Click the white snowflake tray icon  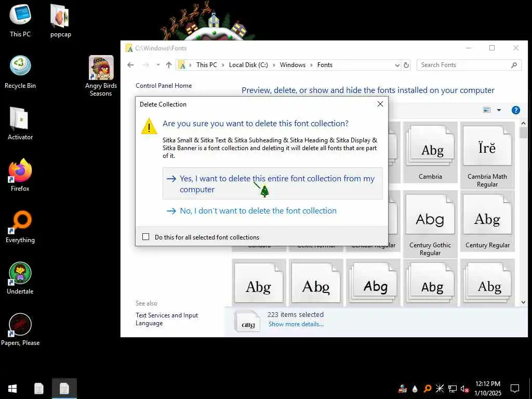pos(440,389)
